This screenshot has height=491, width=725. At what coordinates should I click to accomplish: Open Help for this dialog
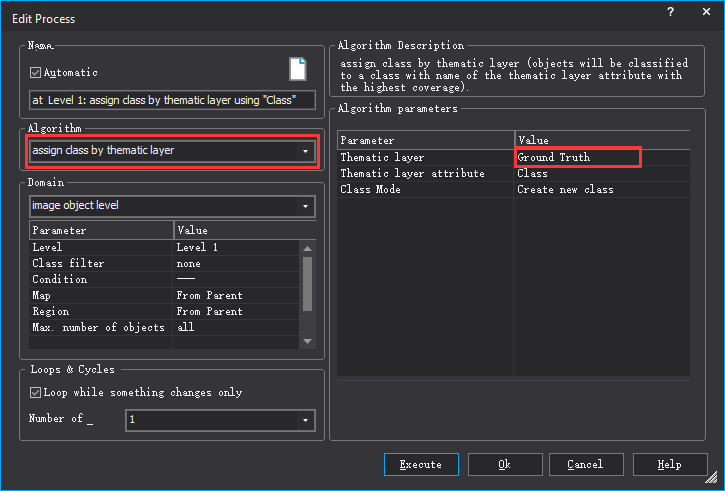click(x=669, y=465)
